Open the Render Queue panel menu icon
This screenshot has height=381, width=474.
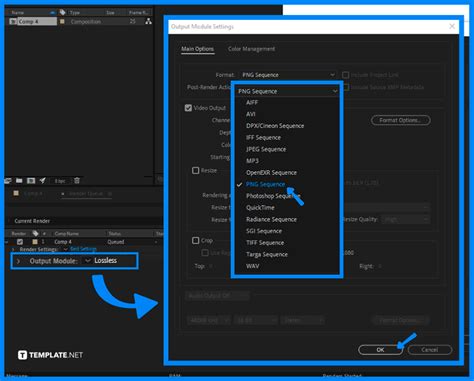coord(110,194)
